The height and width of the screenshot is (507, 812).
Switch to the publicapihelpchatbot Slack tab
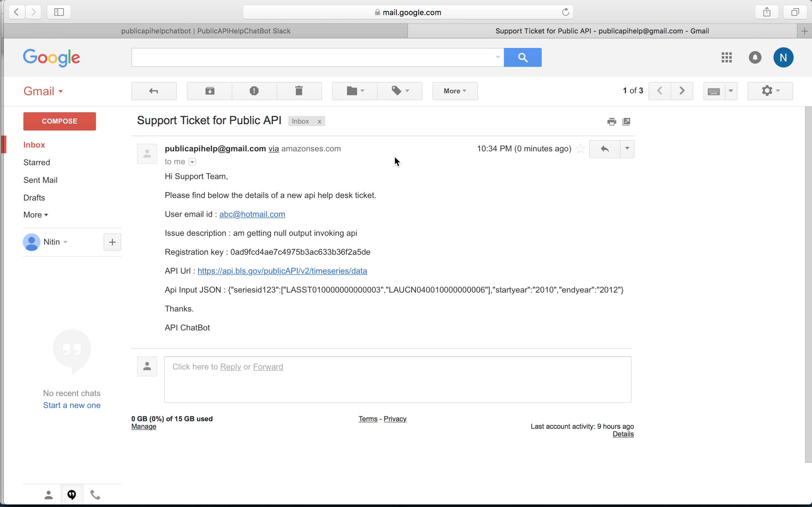click(205, 31)
